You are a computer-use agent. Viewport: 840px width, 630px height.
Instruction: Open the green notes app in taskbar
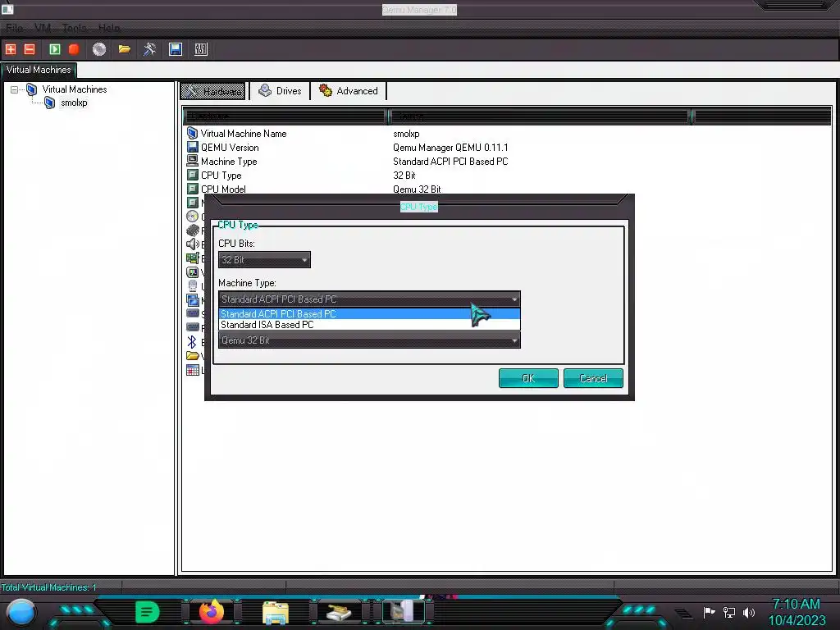click(x=148, y=612)
